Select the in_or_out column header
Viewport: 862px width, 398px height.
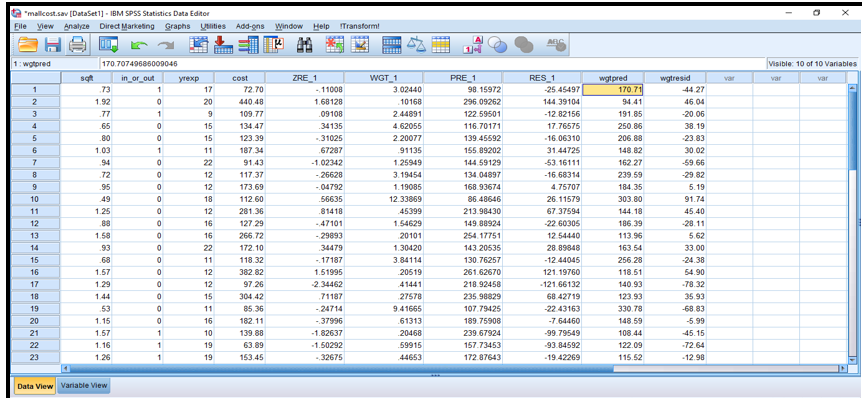pyautogui.click(x=137, y=78)
